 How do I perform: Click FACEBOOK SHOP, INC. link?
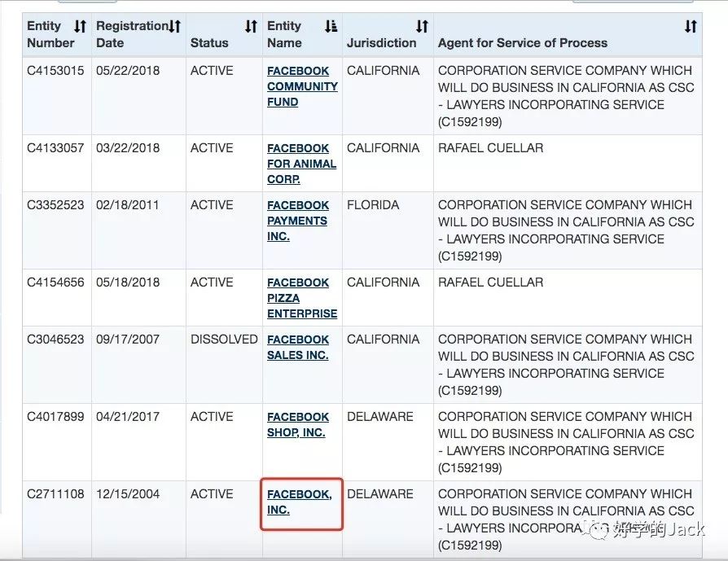coord(297,424)
